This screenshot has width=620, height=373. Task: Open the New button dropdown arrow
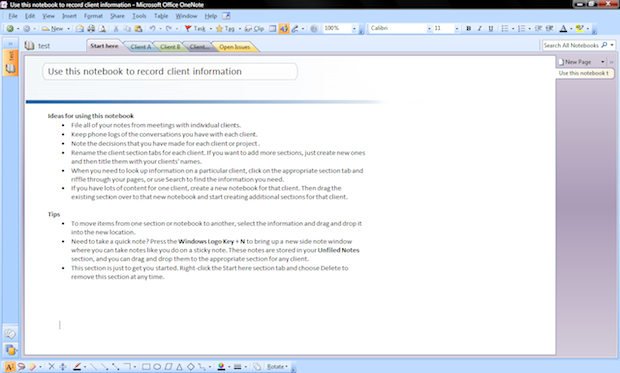[68, 28]
